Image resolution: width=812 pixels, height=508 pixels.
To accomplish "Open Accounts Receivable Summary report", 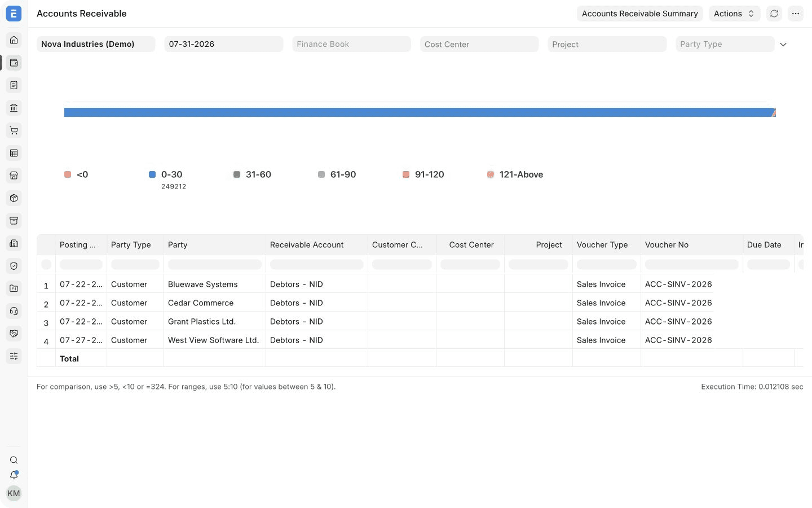I will (x=639, y=14).
